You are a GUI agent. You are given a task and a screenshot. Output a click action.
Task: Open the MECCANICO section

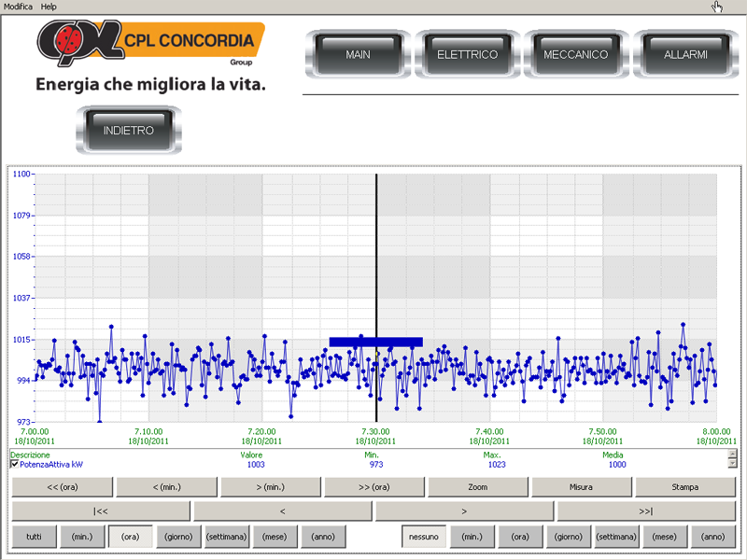point(576,54)
